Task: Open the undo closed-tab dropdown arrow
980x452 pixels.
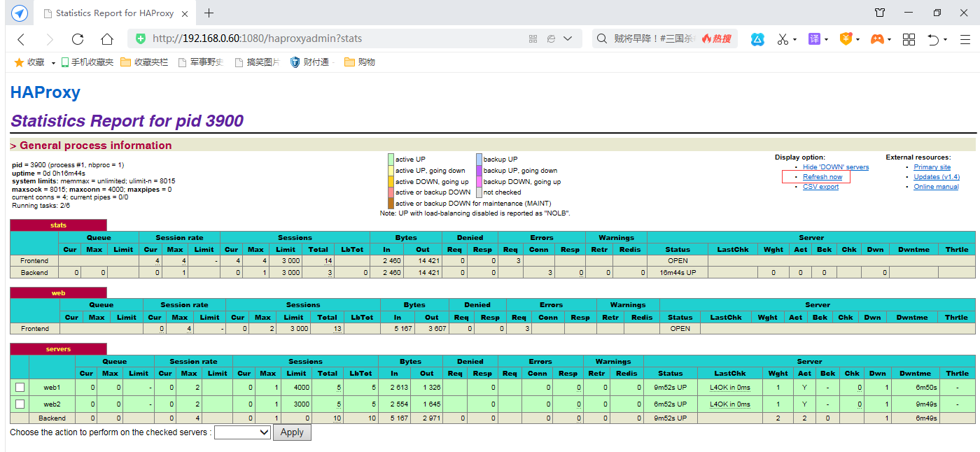Action: coord(945,40)
